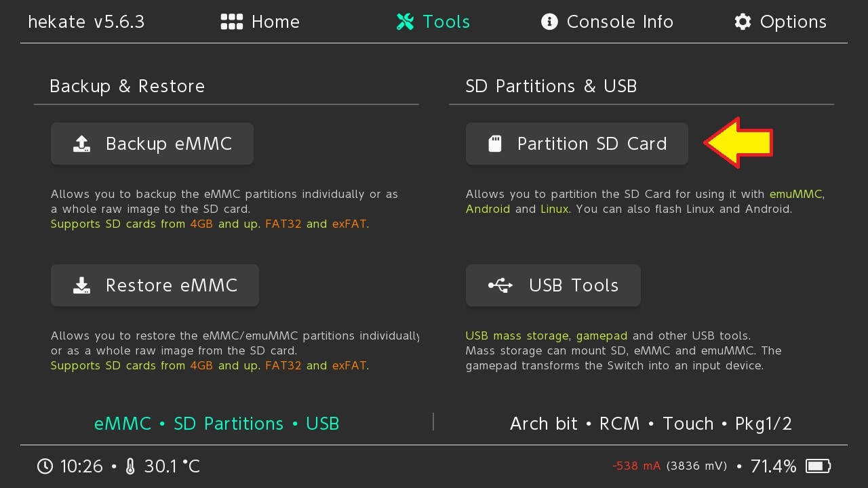Click the battery icon in status bar

click(x=818, y=466)
